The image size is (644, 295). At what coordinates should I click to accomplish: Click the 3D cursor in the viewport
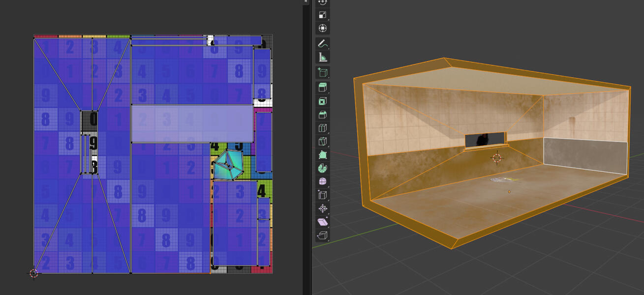click(x=497, y=158)
